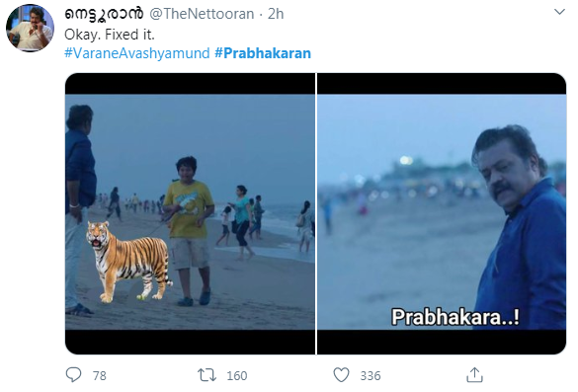The height and width of the screenshot is (392, 578).
Task: Open the #VaraneAvashyamund hashtag
Action: pyautogui.click(x=137, y=53)
